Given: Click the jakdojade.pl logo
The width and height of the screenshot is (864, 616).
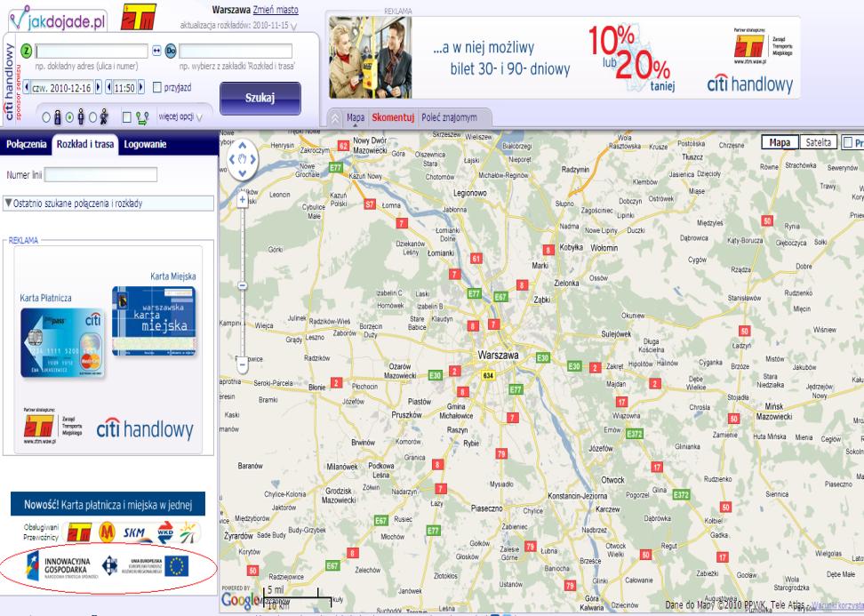Looking at the screenshot, I should (x=57, y=20).
